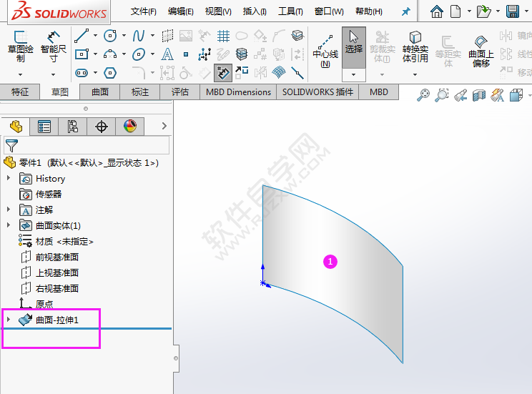Switch to the 特征 features tab

(20, 92)
